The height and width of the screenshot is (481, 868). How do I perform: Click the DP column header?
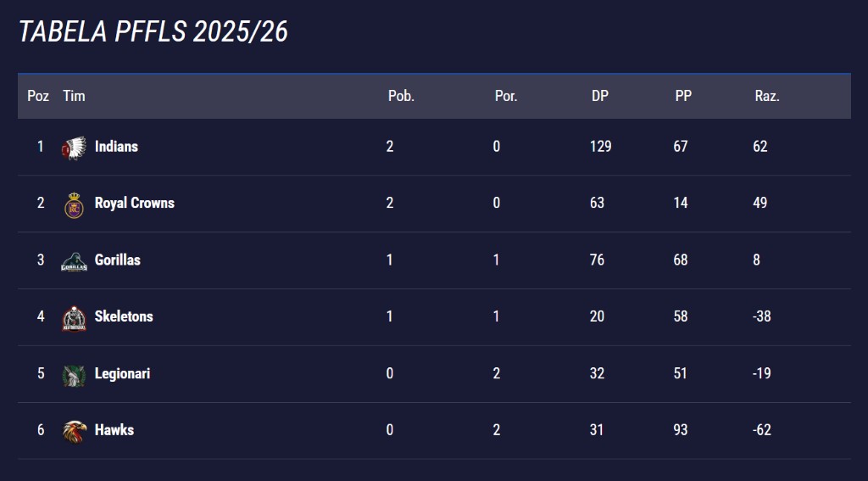tap(600, 96)
